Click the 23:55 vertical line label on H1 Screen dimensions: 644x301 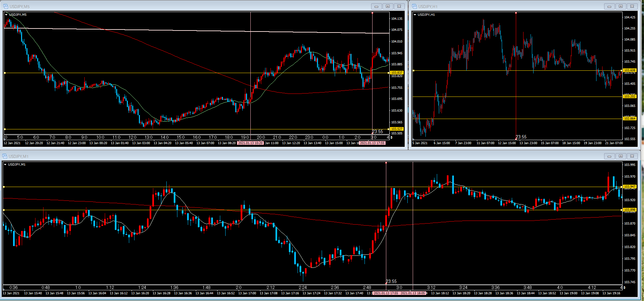[521, 137]
